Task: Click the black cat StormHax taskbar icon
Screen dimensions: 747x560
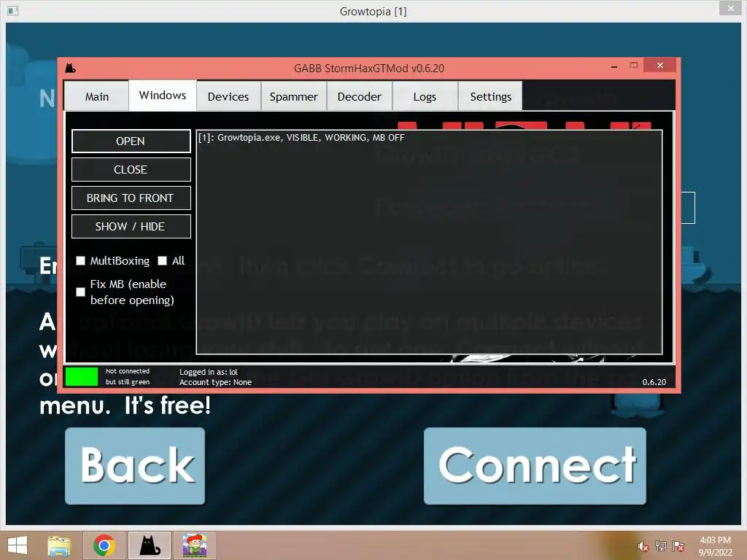Action: point(150,545)
